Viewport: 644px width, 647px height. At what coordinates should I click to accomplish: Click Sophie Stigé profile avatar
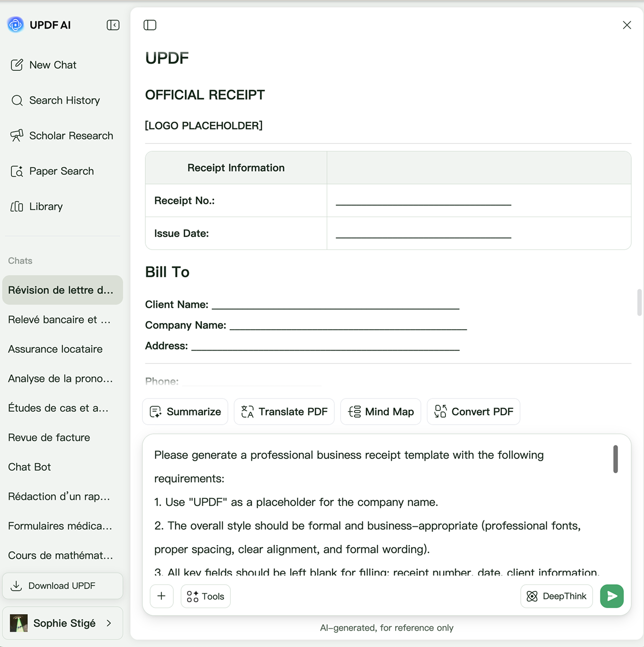coord(19,623)
